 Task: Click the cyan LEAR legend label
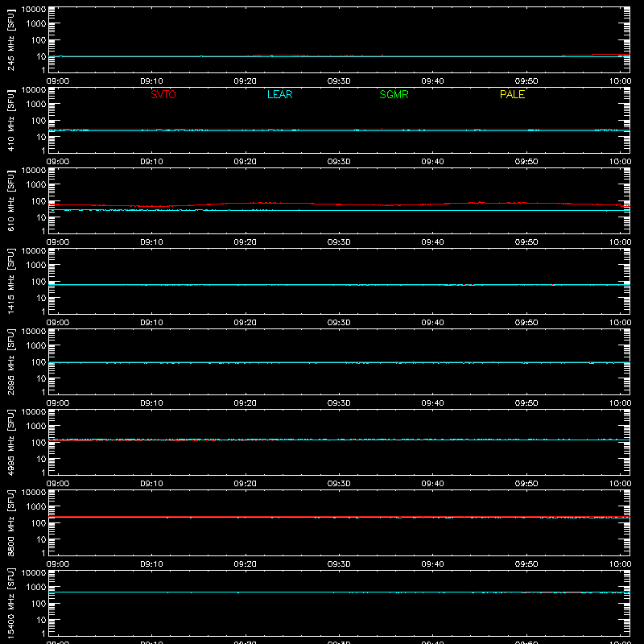279,94
